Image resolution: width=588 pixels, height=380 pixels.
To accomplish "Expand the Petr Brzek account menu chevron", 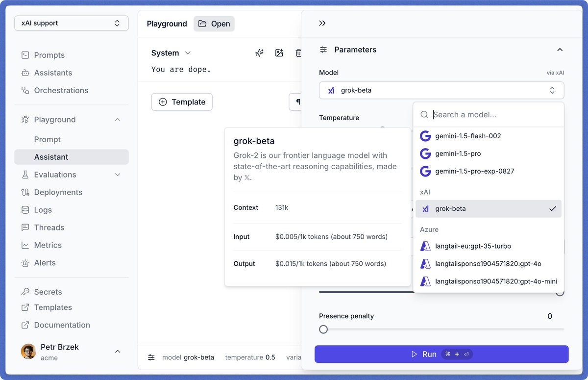I will pyautogui.click(x=118, y=352).
